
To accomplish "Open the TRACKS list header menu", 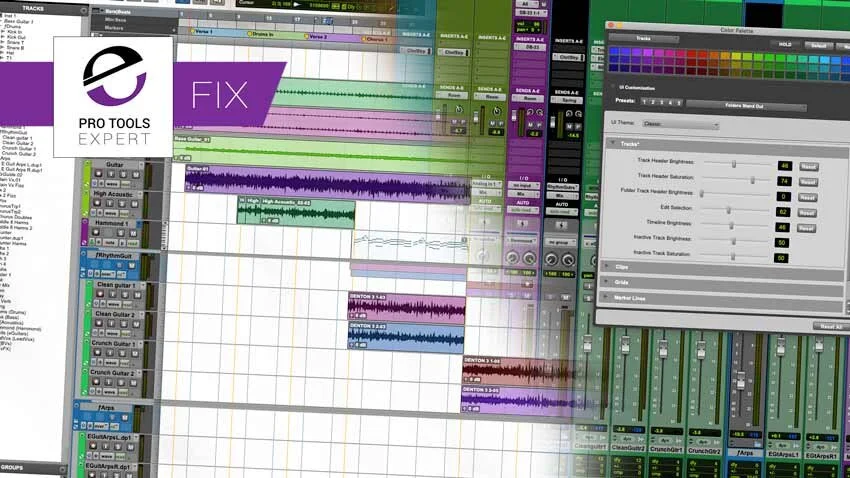I will tap(83, 9).
